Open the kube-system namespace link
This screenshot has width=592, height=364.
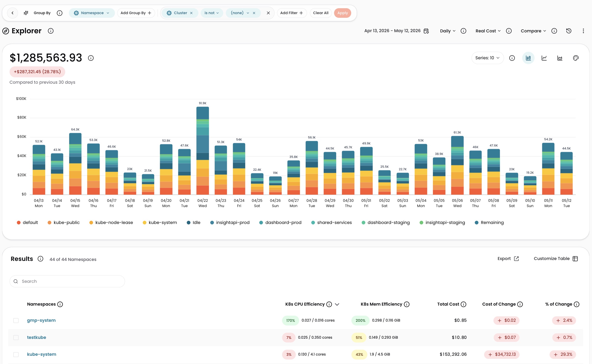coord(42,354)
